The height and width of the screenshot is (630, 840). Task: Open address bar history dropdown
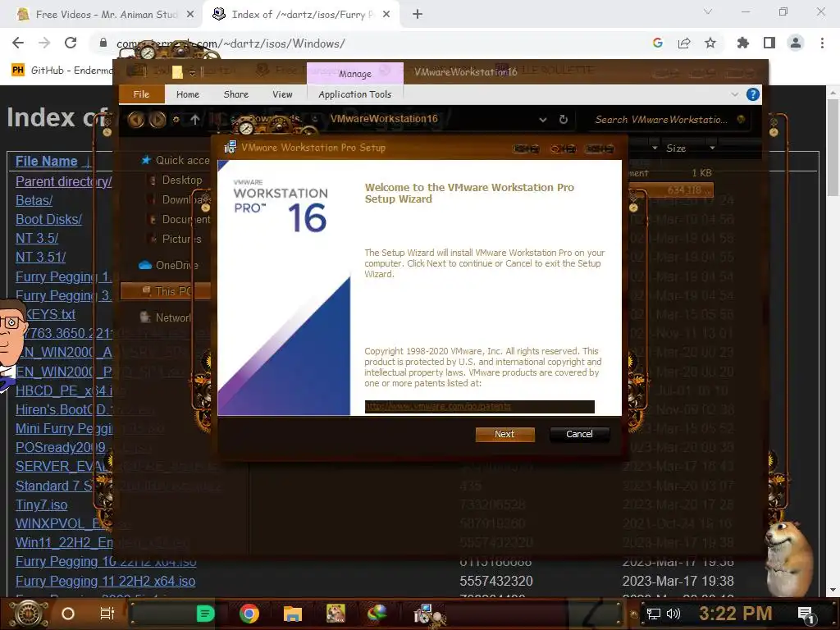543,120
